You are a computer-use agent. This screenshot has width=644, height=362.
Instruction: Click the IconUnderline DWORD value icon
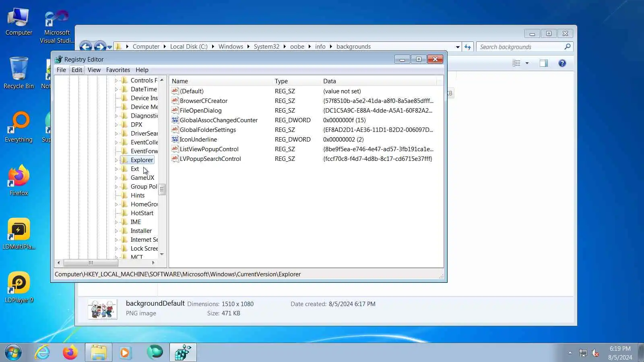click(x=175, y=139)
